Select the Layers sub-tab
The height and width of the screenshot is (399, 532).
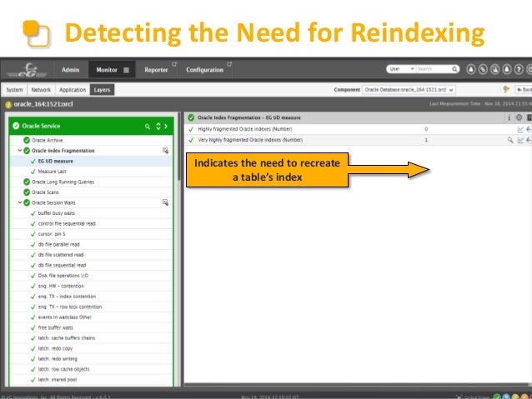102,90
